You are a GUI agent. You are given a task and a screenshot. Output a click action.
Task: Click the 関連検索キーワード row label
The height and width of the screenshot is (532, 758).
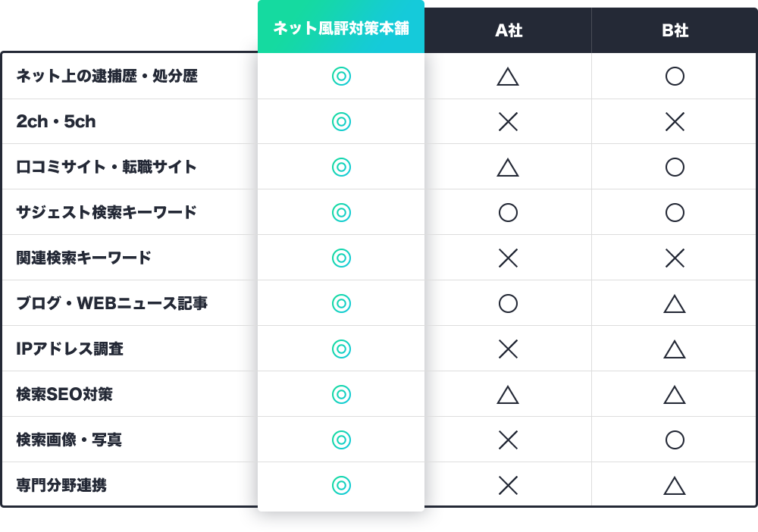[x=83, y=258]
